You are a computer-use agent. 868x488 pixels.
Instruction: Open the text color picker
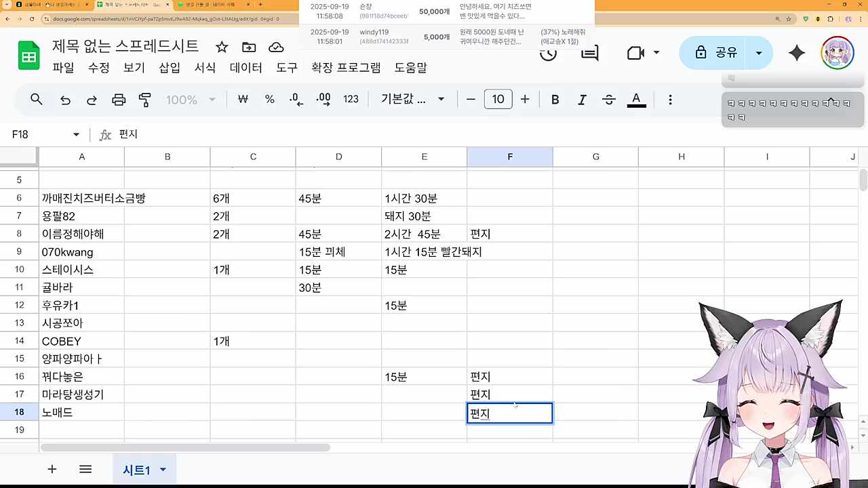pos(636,100)
